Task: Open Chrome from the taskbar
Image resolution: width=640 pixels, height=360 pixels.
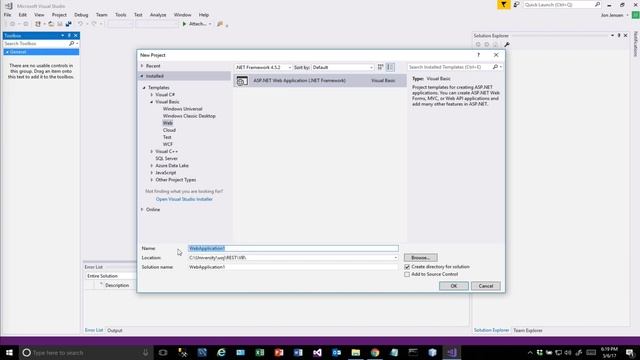Action: [375, 352]
